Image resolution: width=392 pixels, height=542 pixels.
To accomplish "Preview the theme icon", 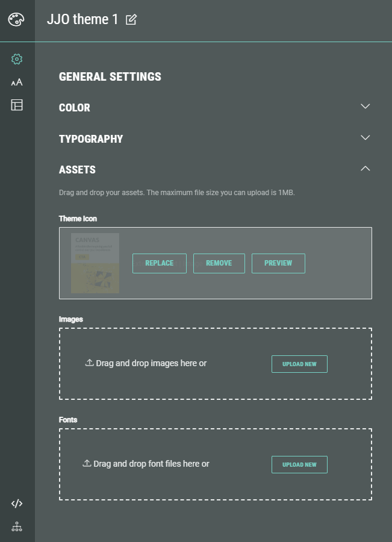I will click(278, 263).
